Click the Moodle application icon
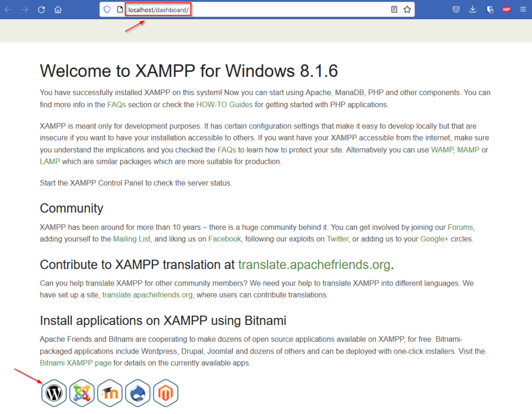This screenshot has height=414, width=532. (110, 393)
